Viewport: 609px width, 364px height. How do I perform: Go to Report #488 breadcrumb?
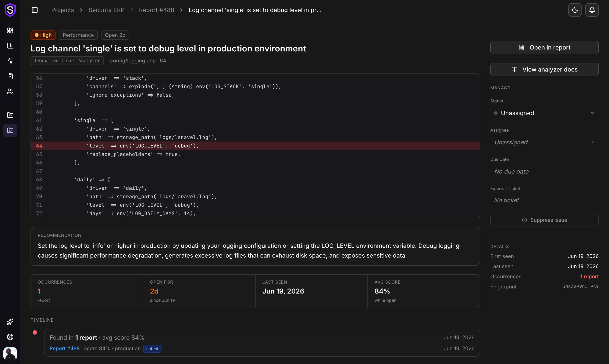click(156, 10)
